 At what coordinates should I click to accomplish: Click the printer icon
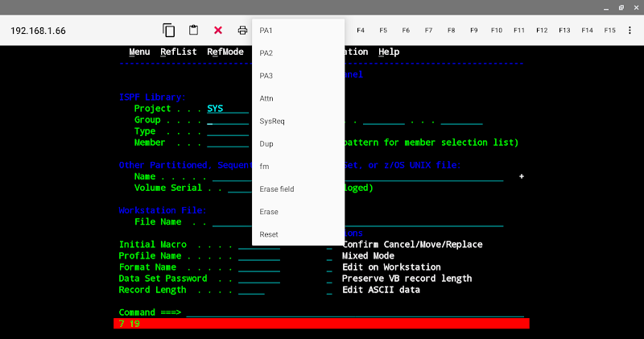tap(242, 31)
